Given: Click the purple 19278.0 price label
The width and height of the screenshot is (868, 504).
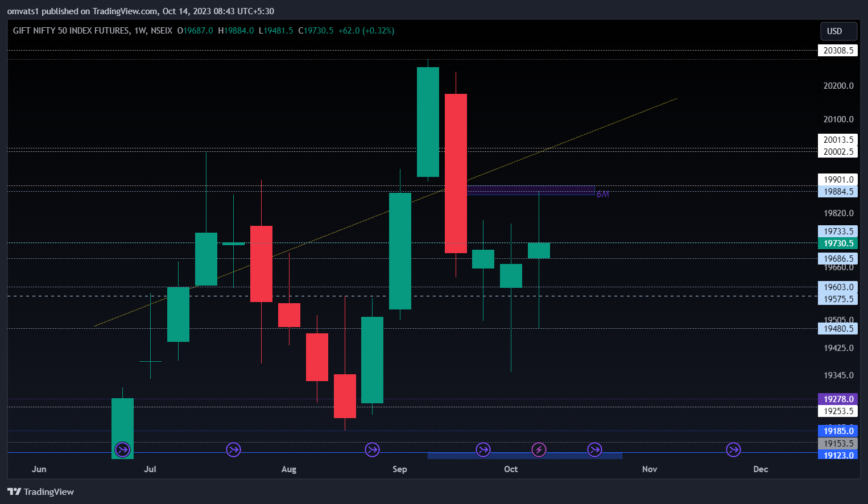Looking at the screenshot, I should tap(838, 399).
